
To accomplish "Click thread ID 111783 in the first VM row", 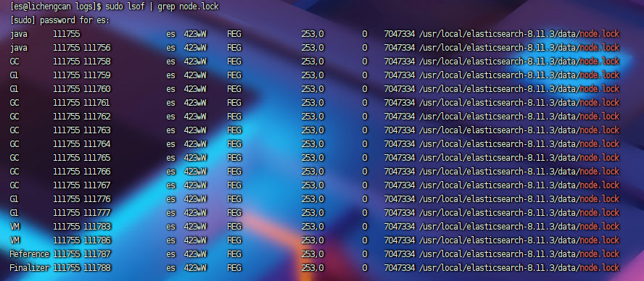I will (97, 227).
